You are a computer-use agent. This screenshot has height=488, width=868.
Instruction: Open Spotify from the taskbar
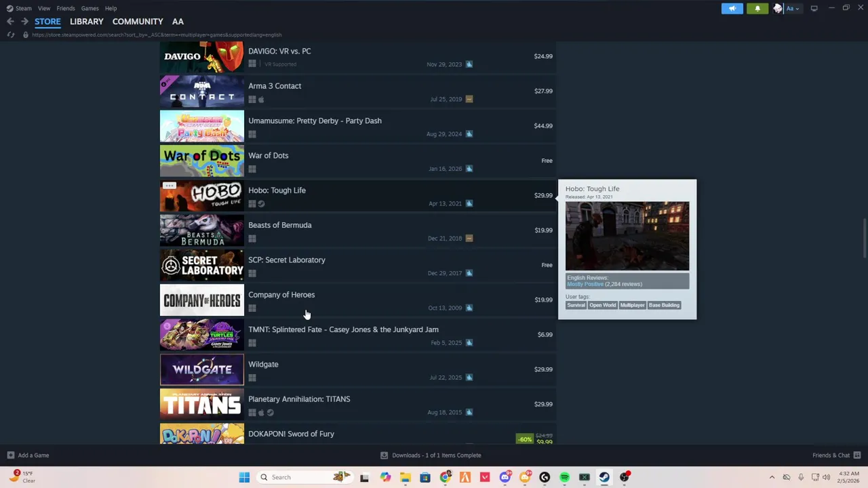[x=564, y=477]
